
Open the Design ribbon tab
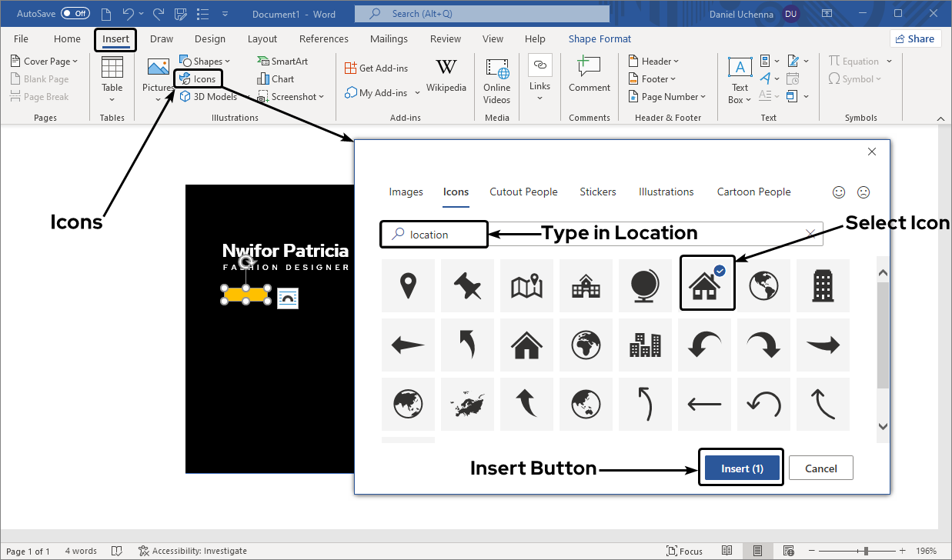click(x=210, y=39)
